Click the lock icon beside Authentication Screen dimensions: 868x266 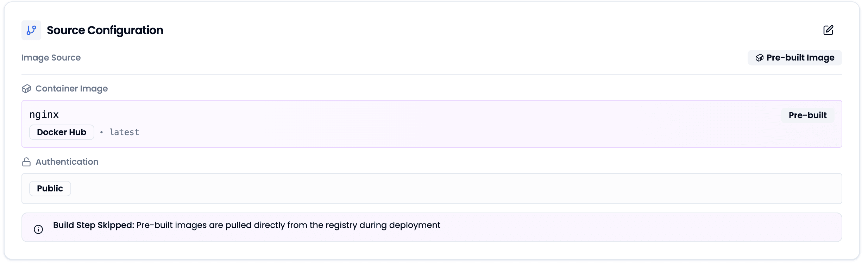click(x=26, y=162)
